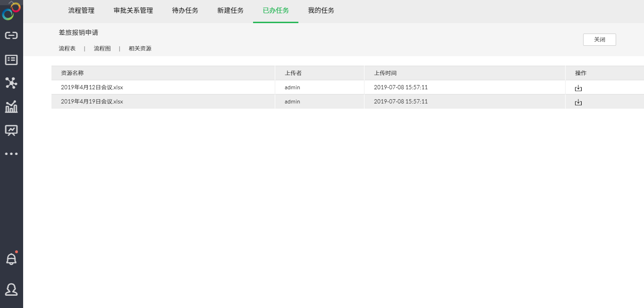Select the network nodes icon in the sidebar
This screenshot has height=308, width=644.
tap(11, 83)
